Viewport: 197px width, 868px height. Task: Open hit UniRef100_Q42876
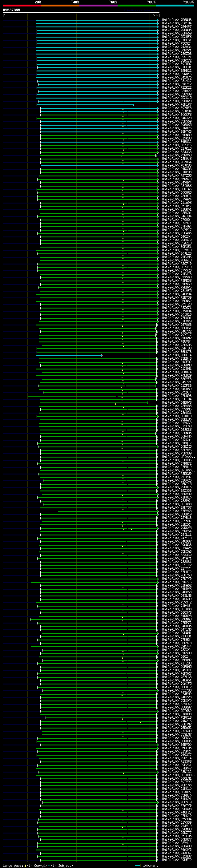177,78
